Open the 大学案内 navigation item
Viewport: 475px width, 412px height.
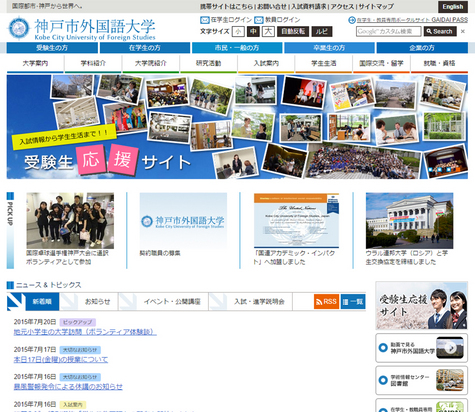pos(35,63)
